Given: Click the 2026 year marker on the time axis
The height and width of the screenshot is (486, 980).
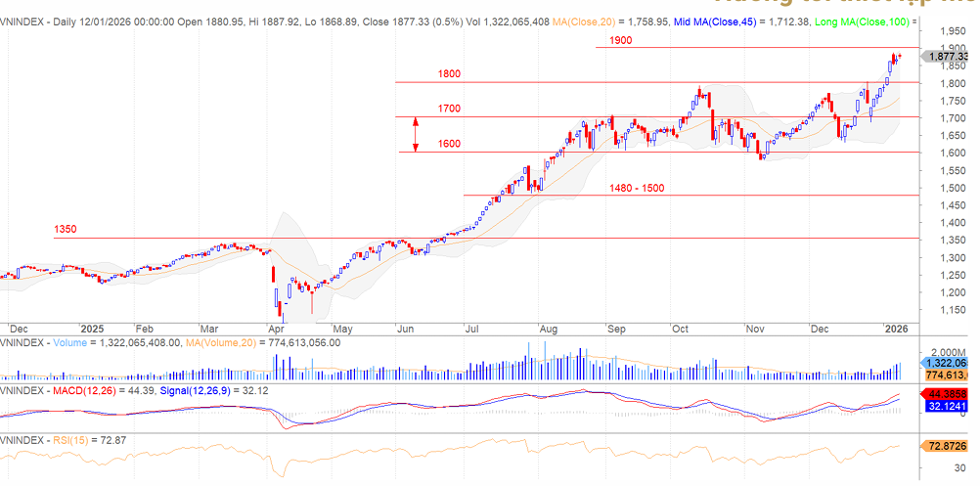Looking at the screenshot, I should coord(897,330).
